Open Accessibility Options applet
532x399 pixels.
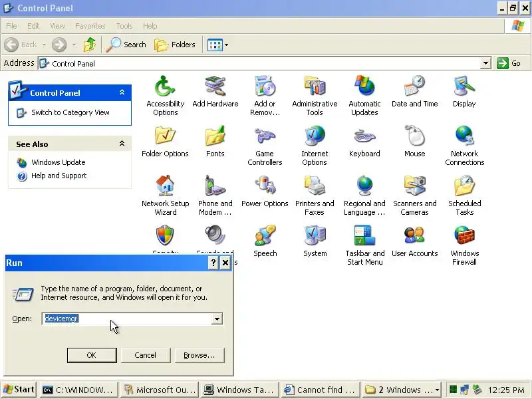[x=165, y=95]
